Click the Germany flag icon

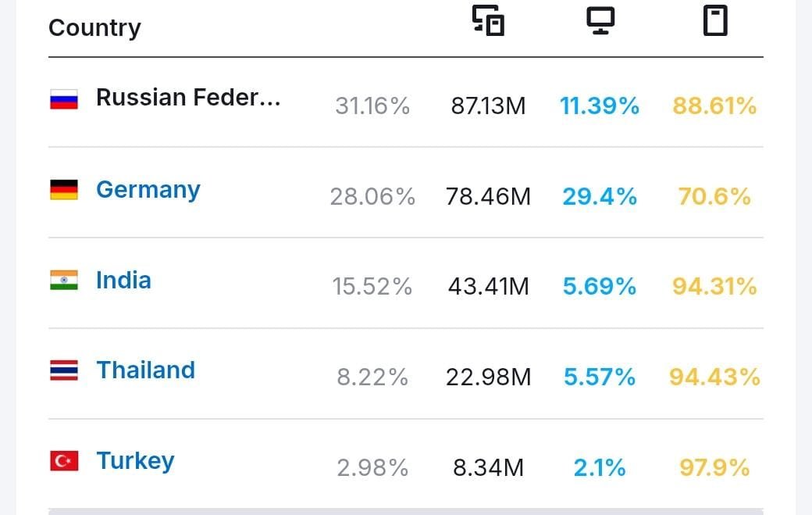[x=64, y=190]
